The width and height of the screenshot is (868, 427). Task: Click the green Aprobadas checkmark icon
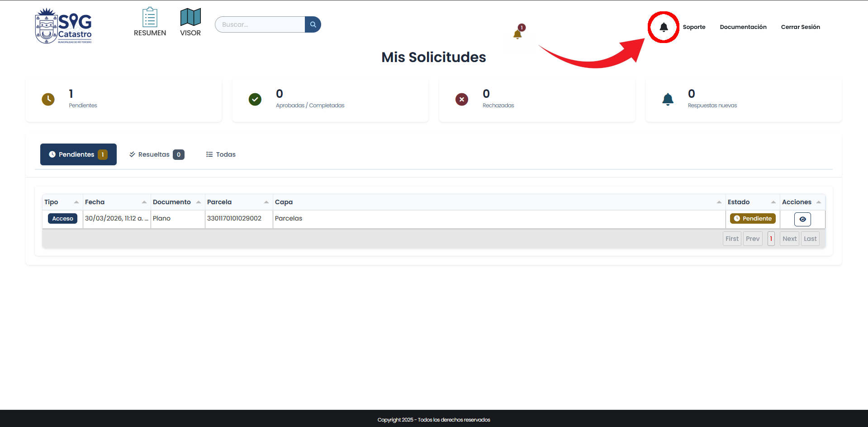point(255,99)
